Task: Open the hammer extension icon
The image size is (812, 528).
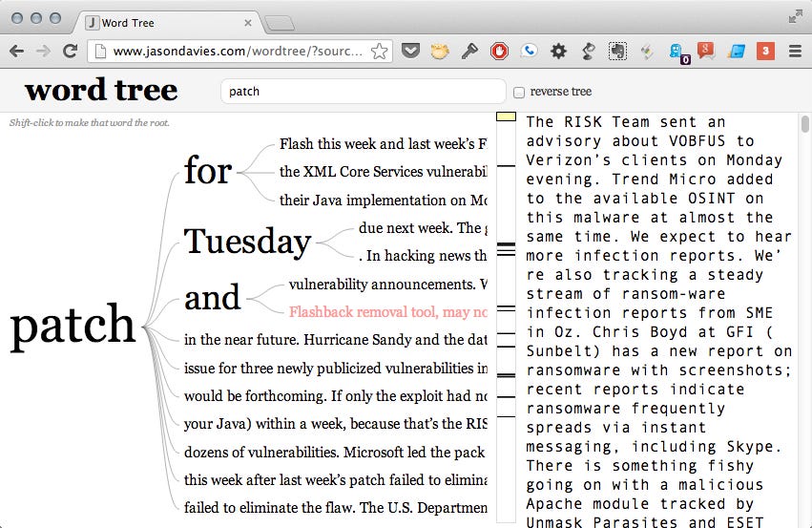Action: tap(469, 51)
